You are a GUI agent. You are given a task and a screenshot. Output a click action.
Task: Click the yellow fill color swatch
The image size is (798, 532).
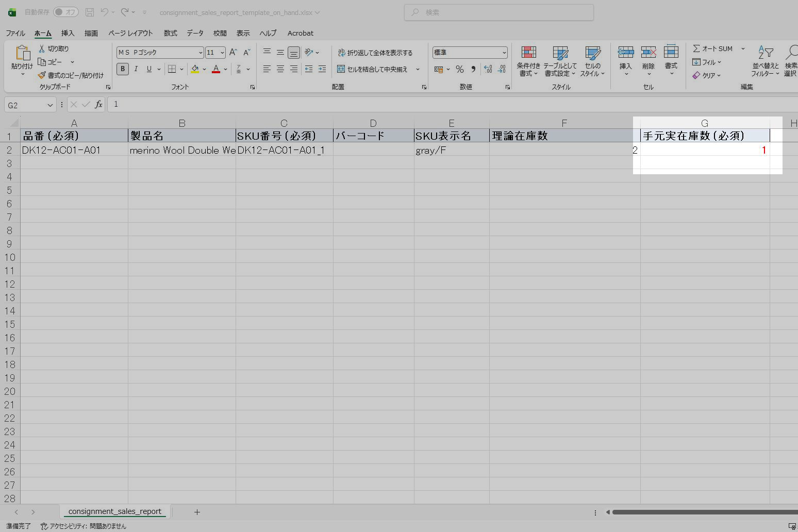click(x=195, y=69)
